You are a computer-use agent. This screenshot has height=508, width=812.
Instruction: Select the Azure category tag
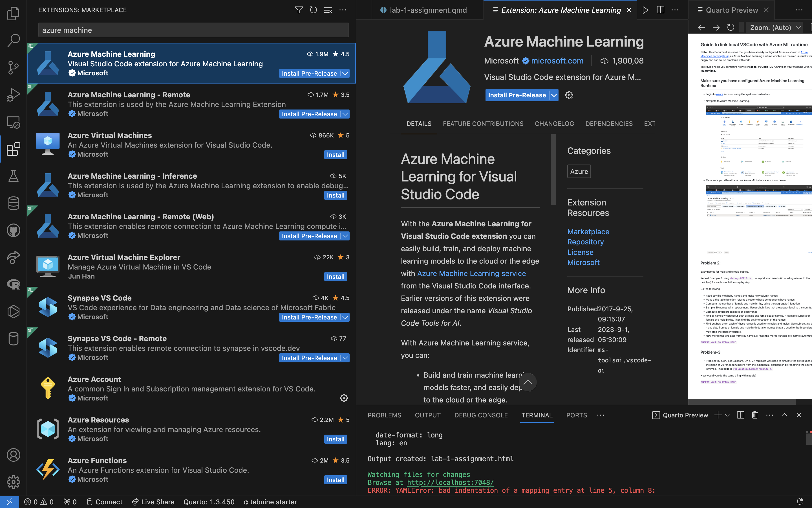tap(579, 171)
